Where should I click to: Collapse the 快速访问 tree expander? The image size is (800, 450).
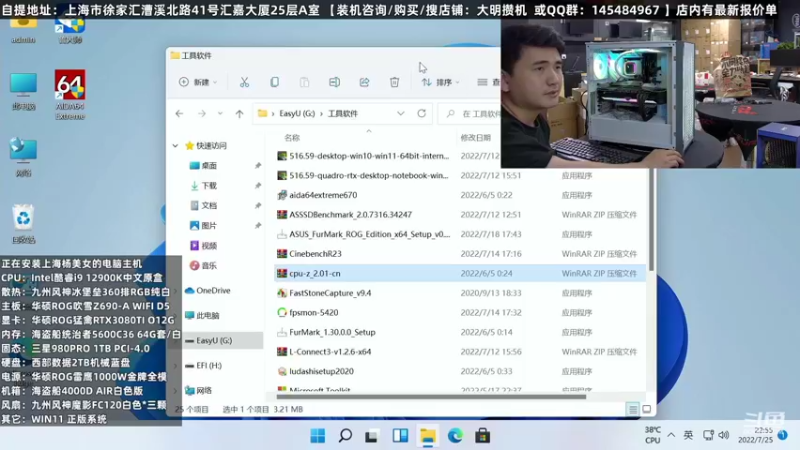pyautogui.click(x=176, y=146)
